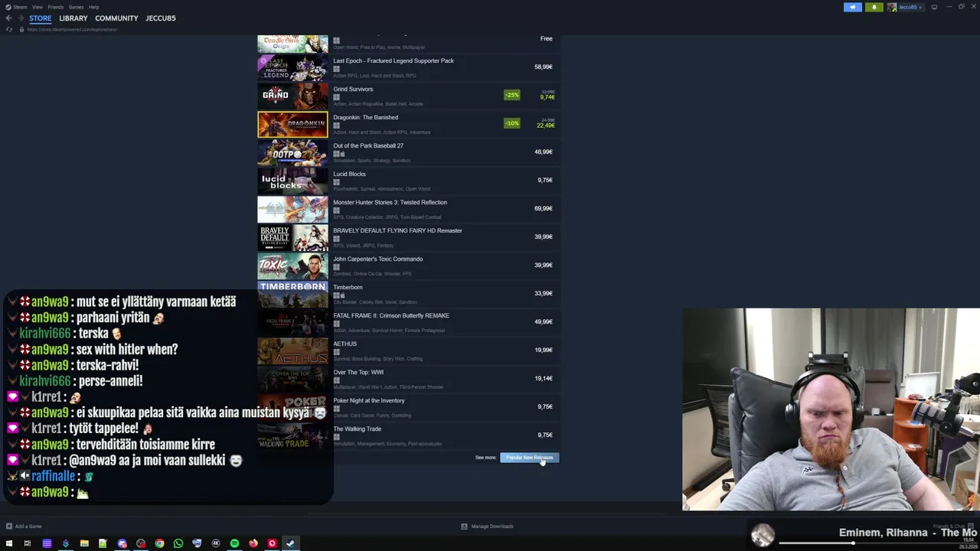The height and width of the screenshot is (551, 980).
Task: Switch to the LIBRARY tab
Action: pyautogui.click(x=73, y=18)
